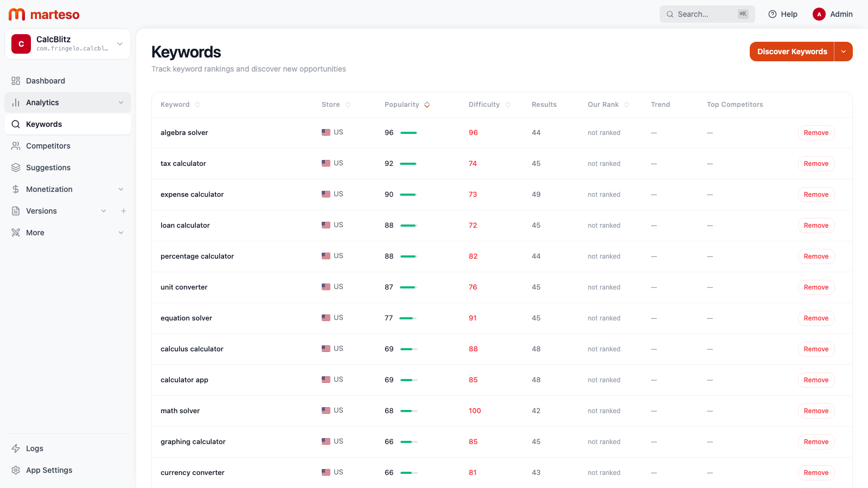Click the Dashboard grid icon
The height and width of the screenshot is (488, 868).
tap(16, 81)
